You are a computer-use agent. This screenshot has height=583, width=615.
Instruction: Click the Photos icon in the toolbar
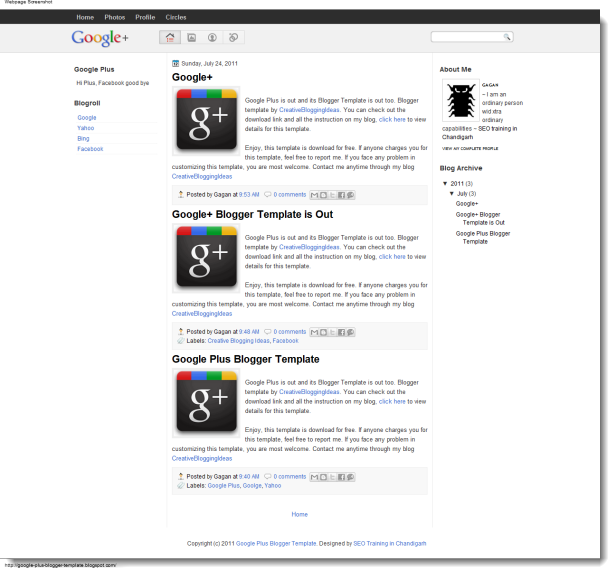[191, 37]
